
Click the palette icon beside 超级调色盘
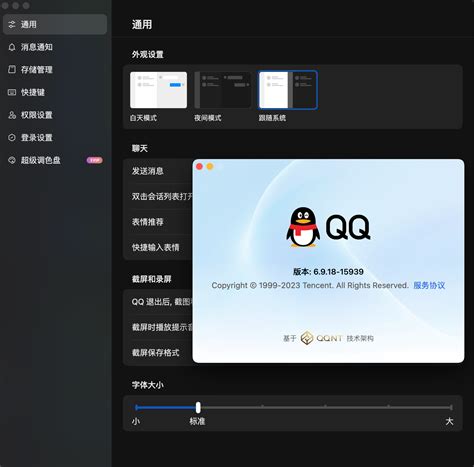pyautogui.click(x=12, y=160)
